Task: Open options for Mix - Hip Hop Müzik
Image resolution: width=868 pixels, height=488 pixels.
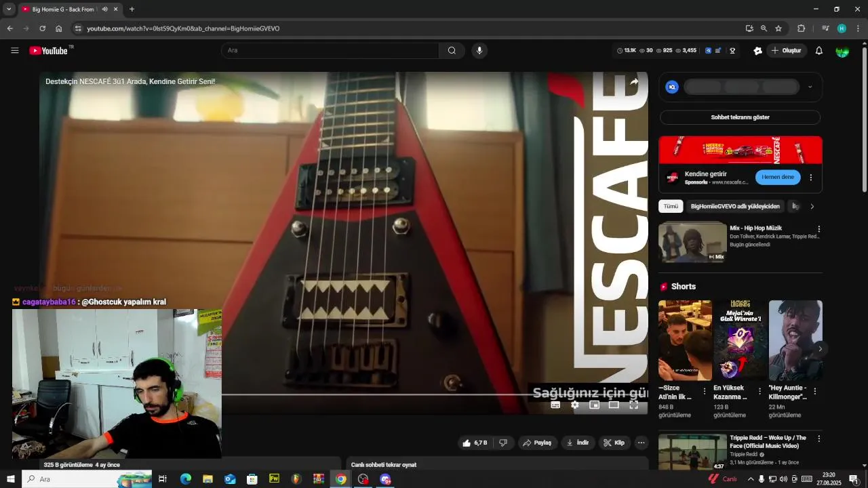Action: click(818, 229)
